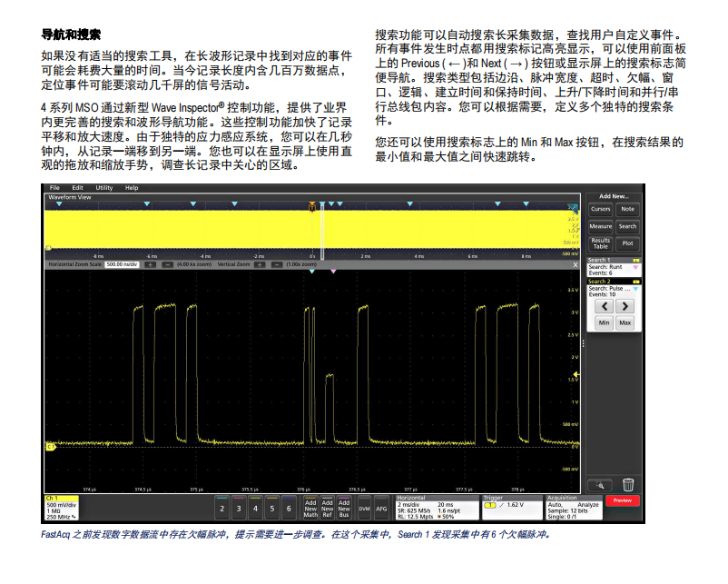Open the Help menu

(x=132, y=188)
